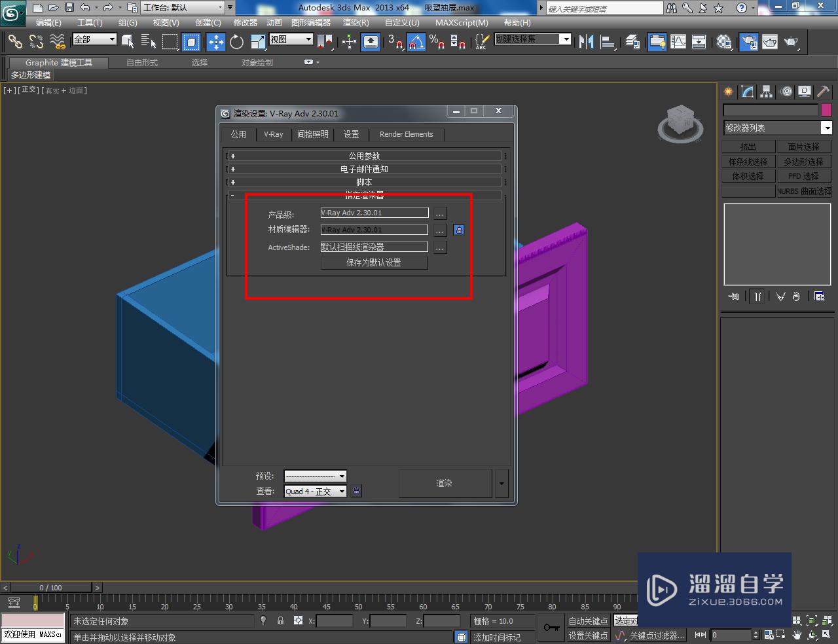
Task: Click 挤出 modifier button
Action: (748, 147)
